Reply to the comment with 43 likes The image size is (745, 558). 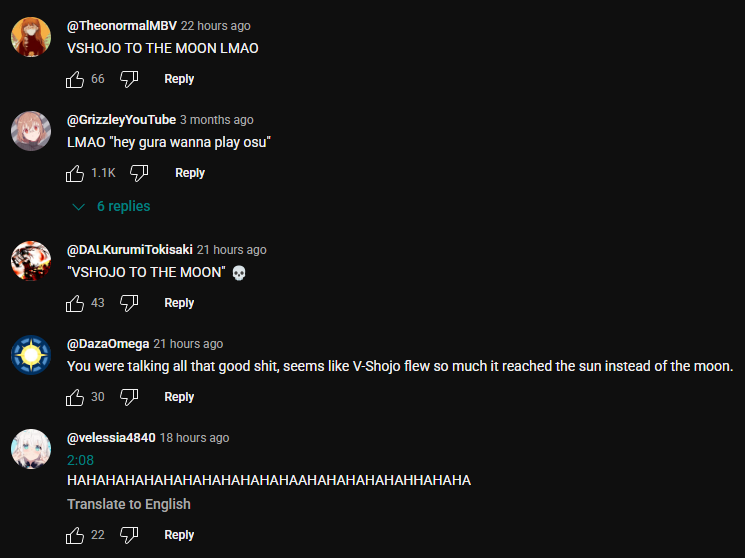(x=179, y=303)
